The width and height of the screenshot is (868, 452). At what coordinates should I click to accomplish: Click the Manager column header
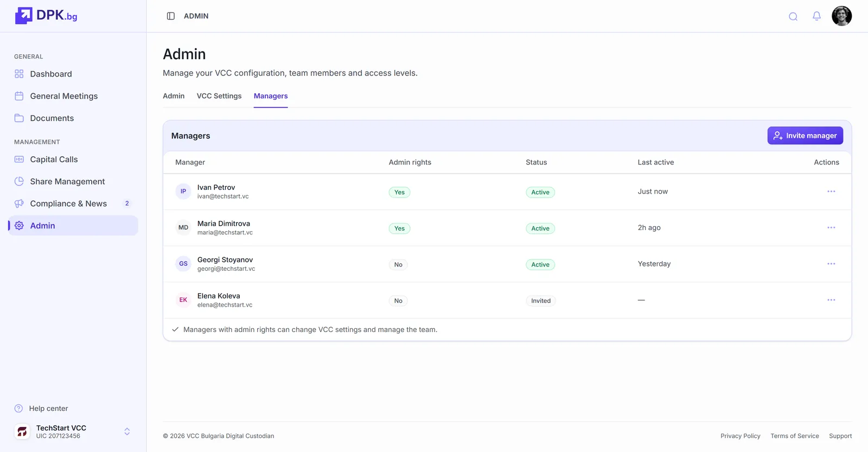click(x=190, y=162)
